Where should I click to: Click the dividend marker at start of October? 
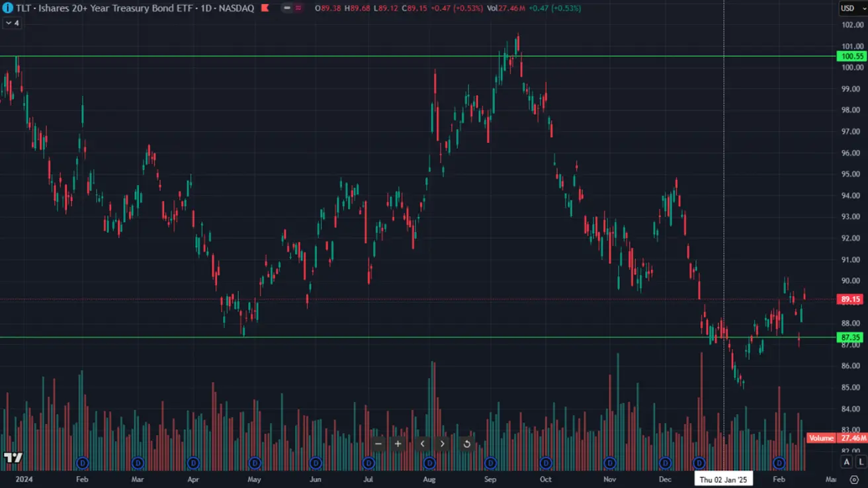pyautogui.click(x=546, y=462)
